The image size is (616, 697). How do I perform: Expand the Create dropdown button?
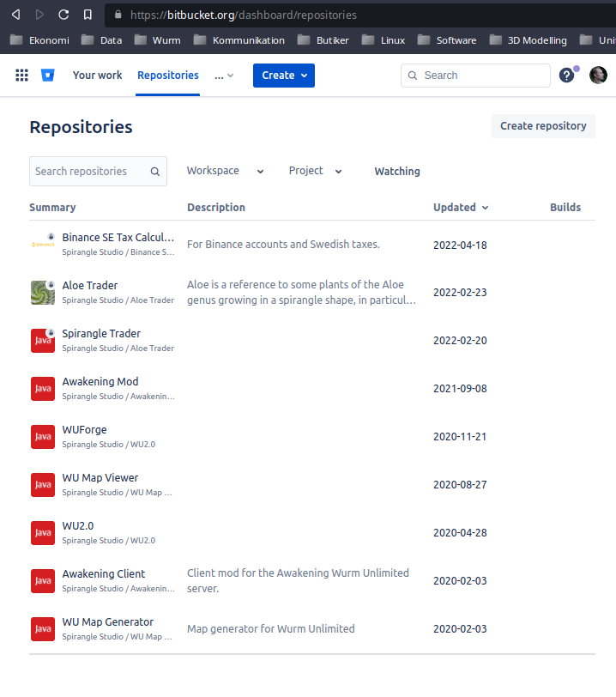click(x=284, y=76)
